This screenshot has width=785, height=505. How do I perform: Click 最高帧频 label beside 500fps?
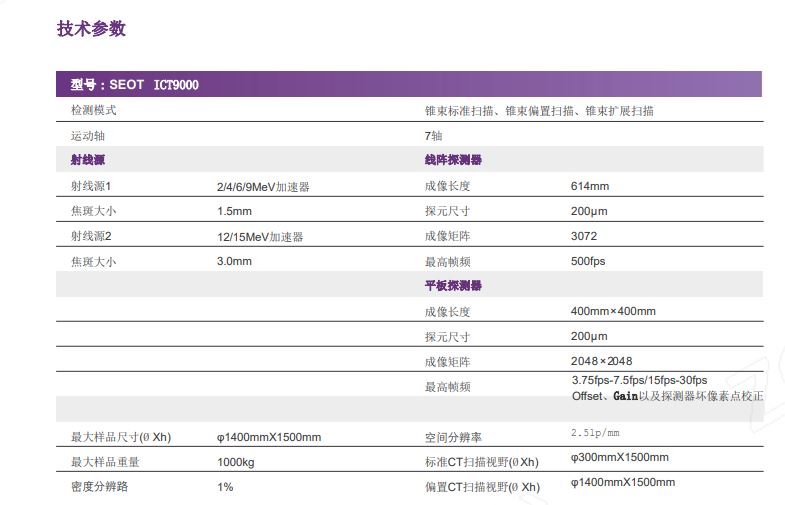pyautogui.click(x=448, y=261)
